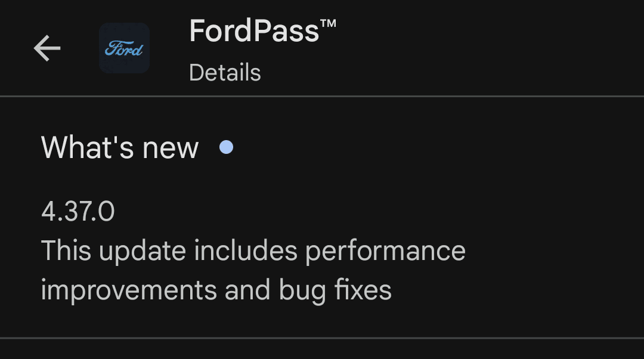Click the blue new-update dot indicator
The height and width of the screenshot is (359, 644).
click(x=226, y=147)
